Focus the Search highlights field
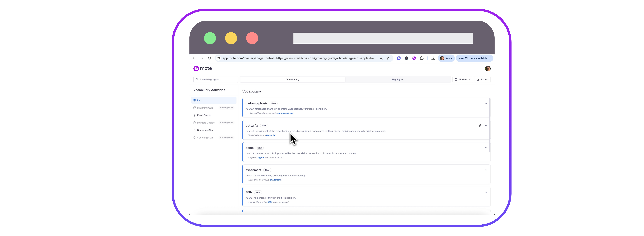The width and height of the screenshot is (644, 236). [x=215, y=79]
